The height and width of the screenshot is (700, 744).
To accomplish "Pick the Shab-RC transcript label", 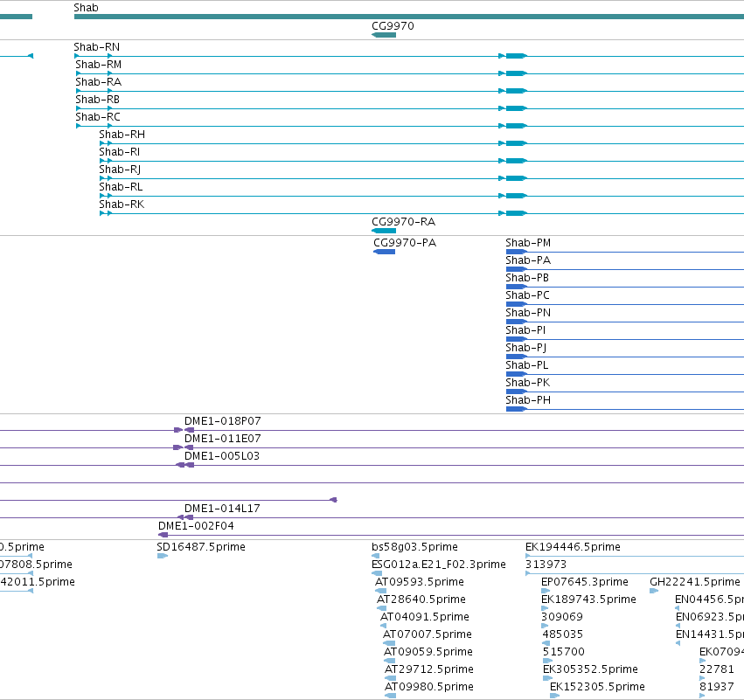I will pos(98,117).
